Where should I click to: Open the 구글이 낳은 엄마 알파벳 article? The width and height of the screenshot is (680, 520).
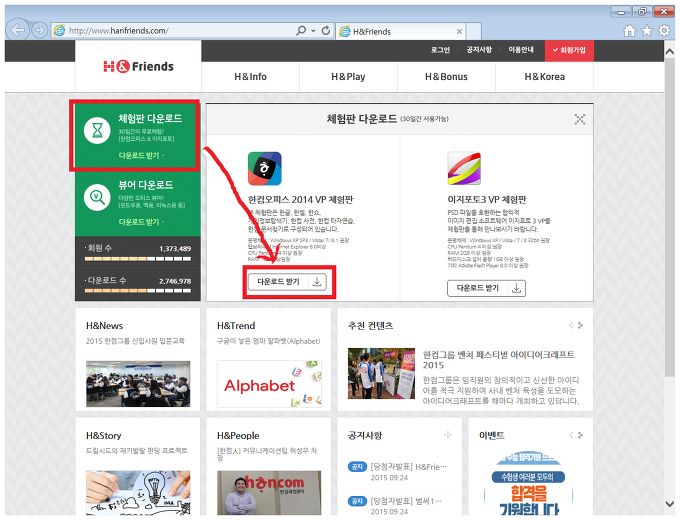[268, 341]
